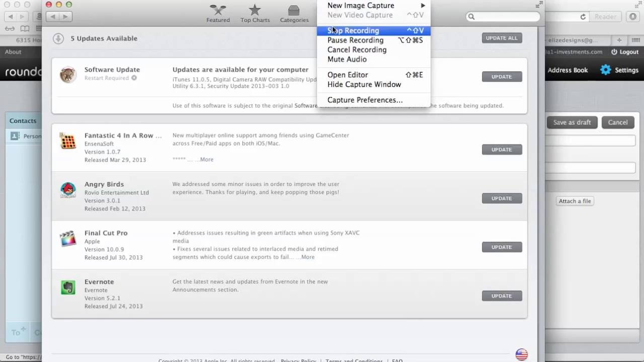Image resolution: width=644 pixels, height=362 pixels.
Task: Open Categories in App Store toolbar
Action: click(x=294, y=14)
